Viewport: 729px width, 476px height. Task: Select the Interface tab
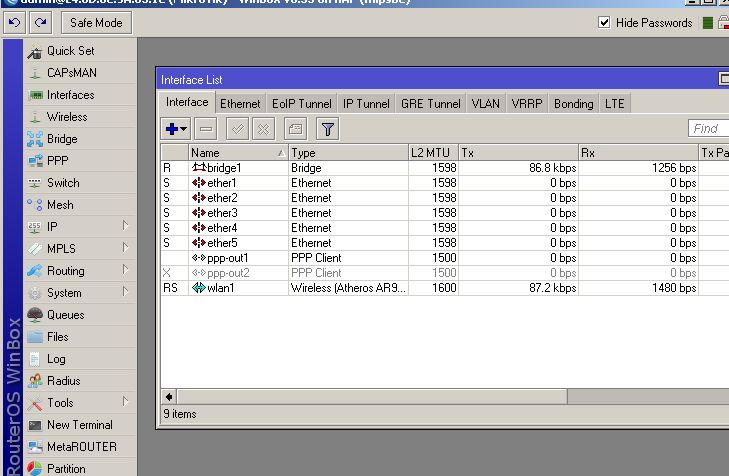click(x=187, y=102)
